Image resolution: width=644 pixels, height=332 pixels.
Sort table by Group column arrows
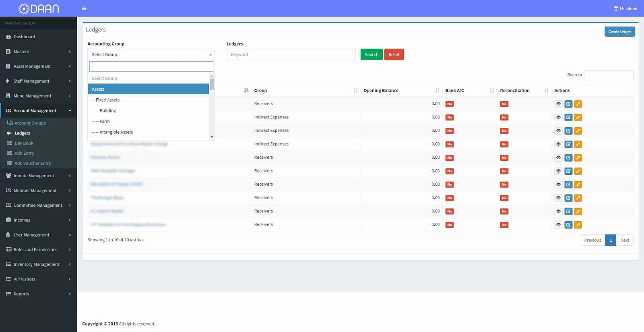(x=355, y=90)
